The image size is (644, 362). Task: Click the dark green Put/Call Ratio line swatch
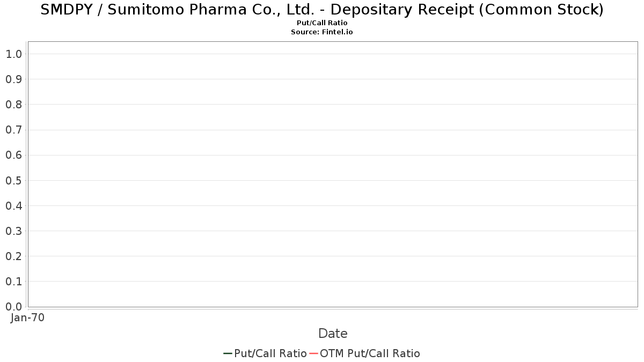click(228, 353)
